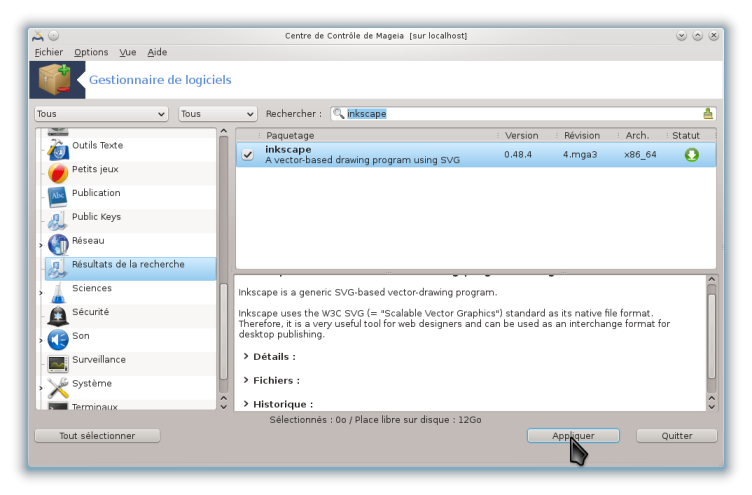The image size is (752, 495).
Task: Click the Petits jeux ball icon
Action: [58, 173]
